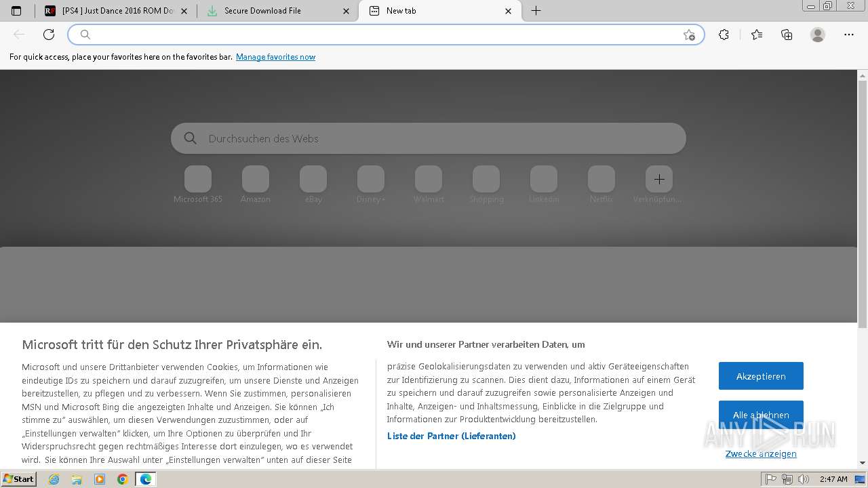Click the volume speaker tray icon
Screen dimensions: 868x488
tap(804, 479)
